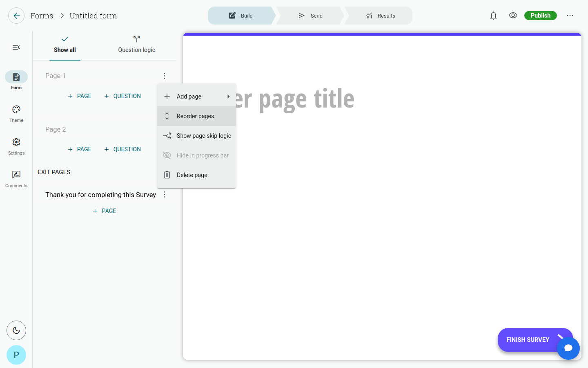This screenshot has width=588, height=368.
Task: Open notifications bell
Action: (x=493, y=16)
